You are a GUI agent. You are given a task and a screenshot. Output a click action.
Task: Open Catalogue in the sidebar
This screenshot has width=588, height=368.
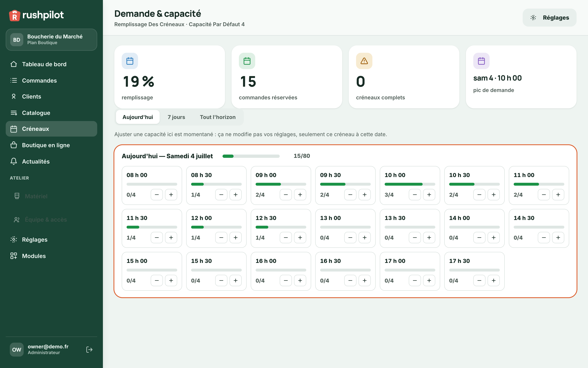coord(51,113)
